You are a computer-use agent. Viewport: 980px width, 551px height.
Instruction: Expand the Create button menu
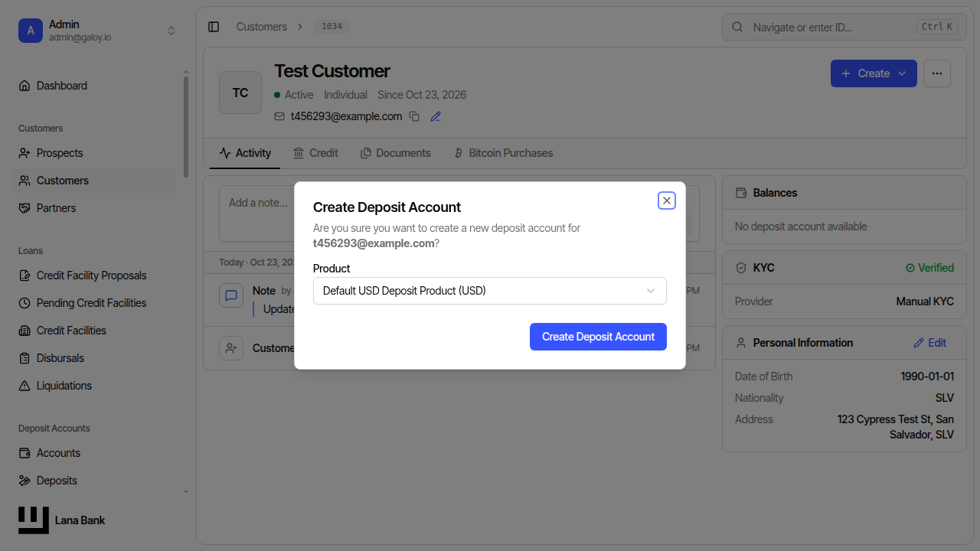pos(874,73)
